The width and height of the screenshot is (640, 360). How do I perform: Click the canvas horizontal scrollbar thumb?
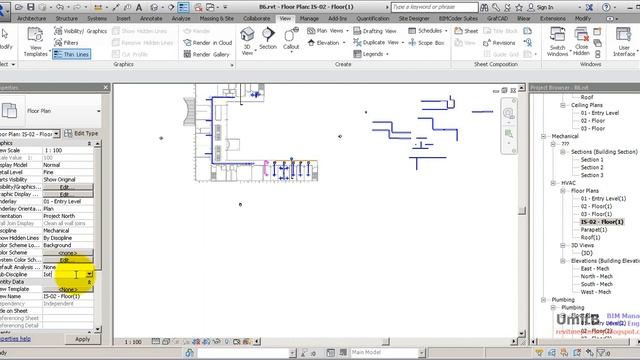point(386,342)
